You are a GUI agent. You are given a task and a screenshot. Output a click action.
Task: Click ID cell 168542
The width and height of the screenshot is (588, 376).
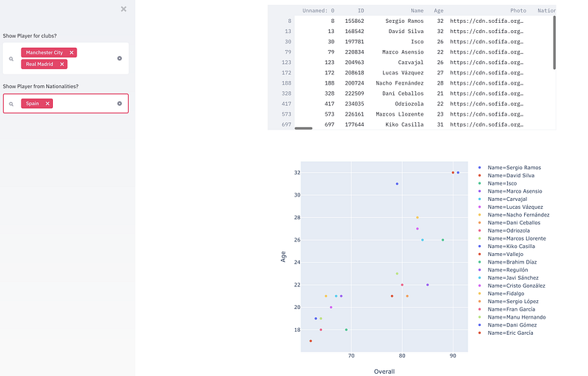(x=354, y=31)
